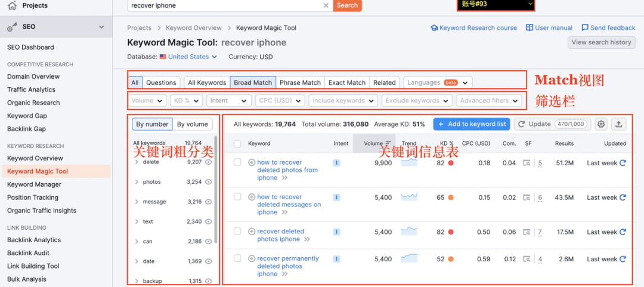Click the 'Add to keyword list' button
The width and height of the screenshot is (644, 287).
[471, 124]
